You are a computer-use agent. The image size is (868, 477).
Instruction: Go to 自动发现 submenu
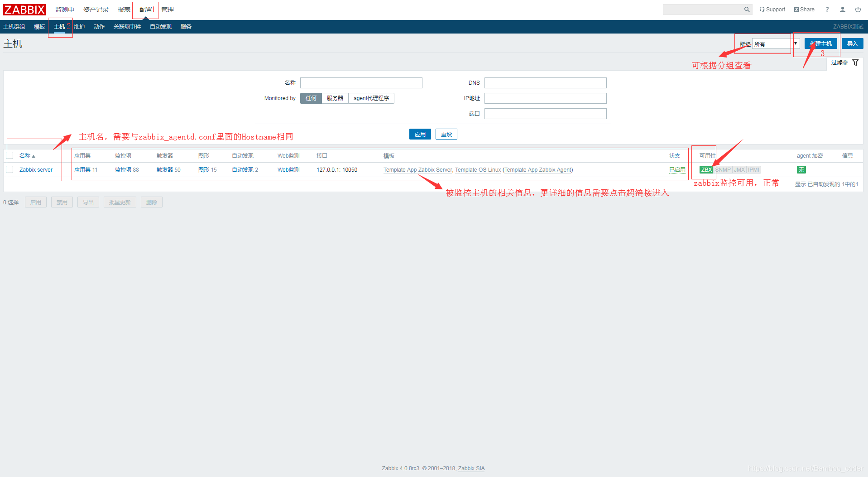(161, 27)
